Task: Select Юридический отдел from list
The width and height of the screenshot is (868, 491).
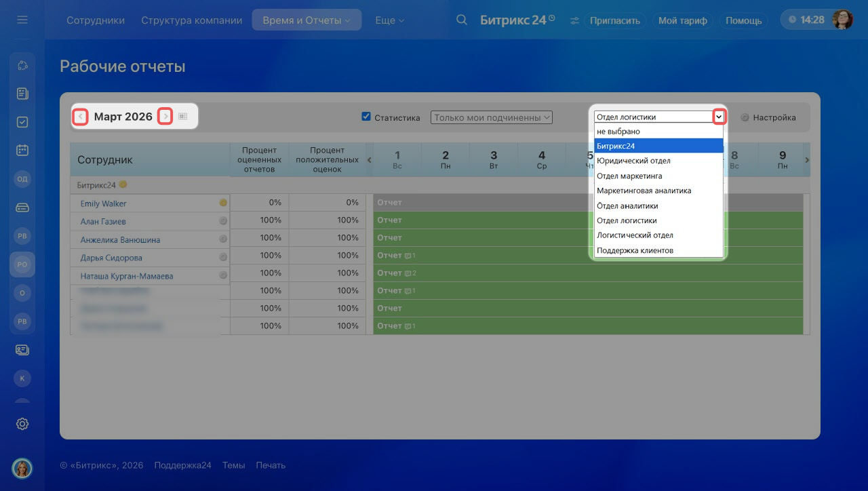Action: tap(633, 161)
